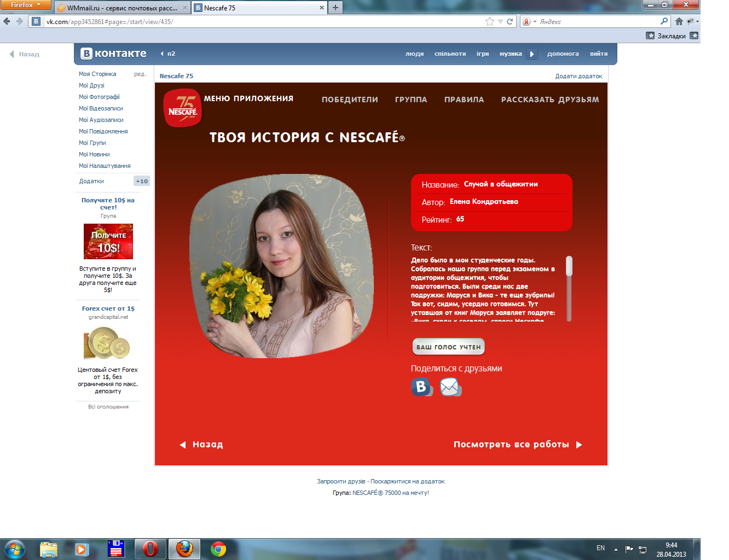This screenshot has width=729, height=560.
Task: Share the story via the VK icon
Action: coord(422,387)
